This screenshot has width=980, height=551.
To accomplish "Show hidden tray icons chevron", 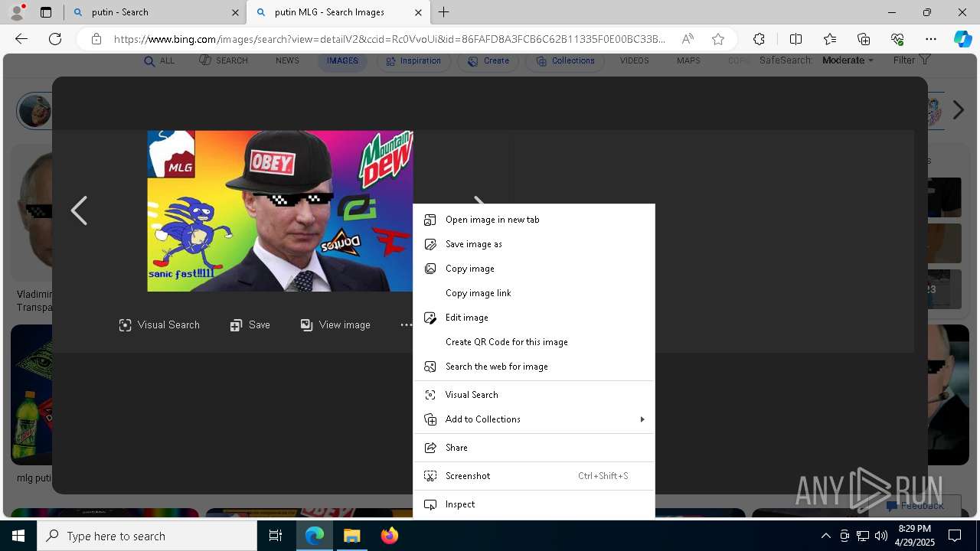I will 825,536.
